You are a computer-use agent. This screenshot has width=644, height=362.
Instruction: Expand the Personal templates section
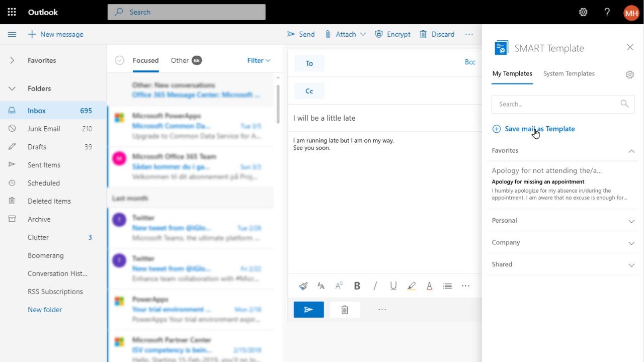pyautogui.click(x=631, y=221)
